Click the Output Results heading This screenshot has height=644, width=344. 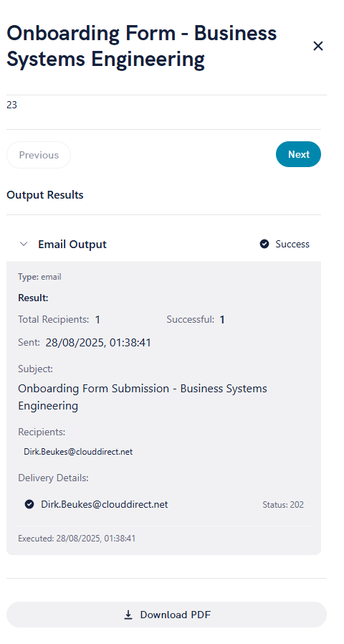click(x=44, y=194)
